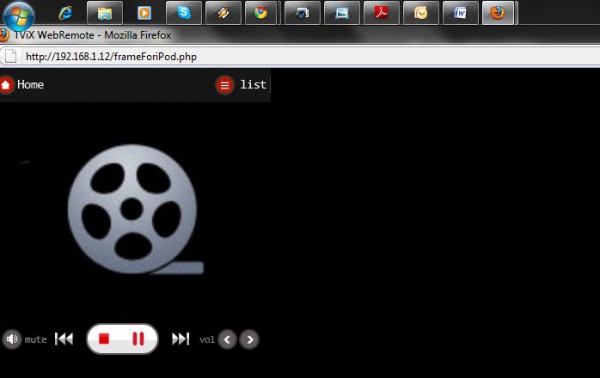Launch Internet Explorer from the taskbar
Viewport: 600px width, 378px height.
point(65,13)
